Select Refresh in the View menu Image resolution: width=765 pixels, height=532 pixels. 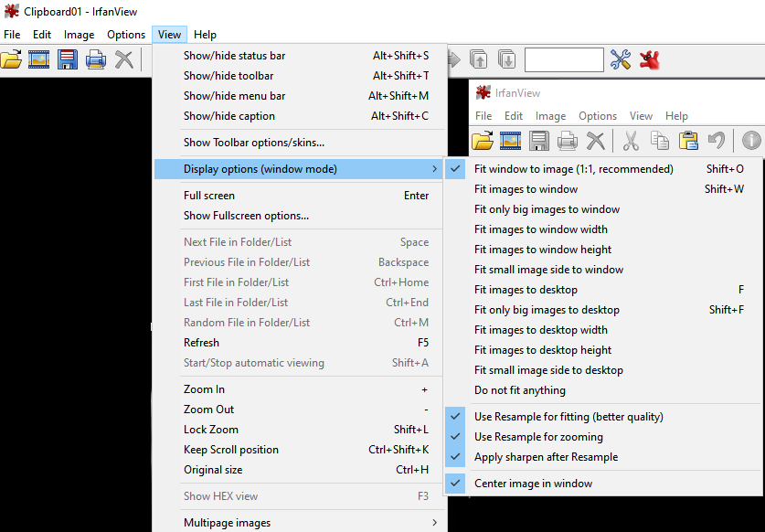299,343
